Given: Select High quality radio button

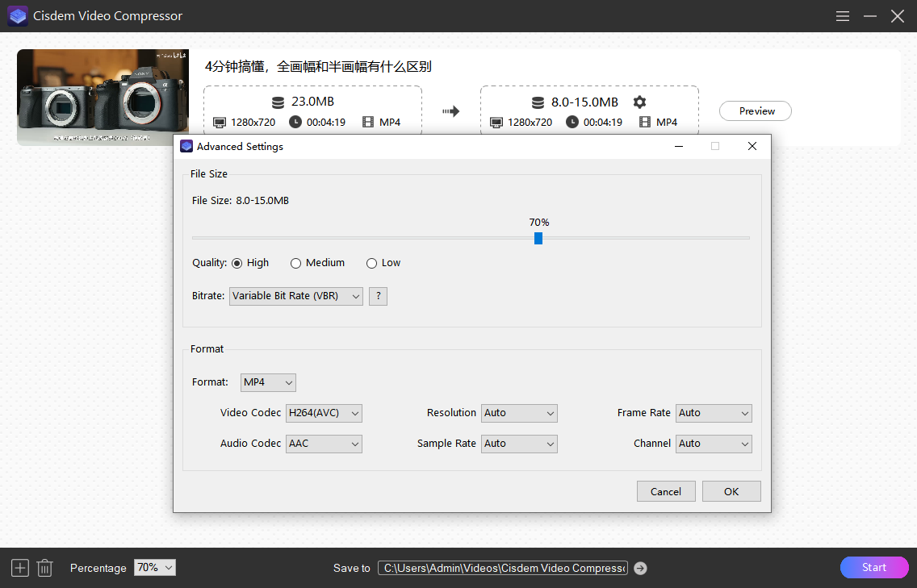Looking at the screenshot, I should 237,264.
